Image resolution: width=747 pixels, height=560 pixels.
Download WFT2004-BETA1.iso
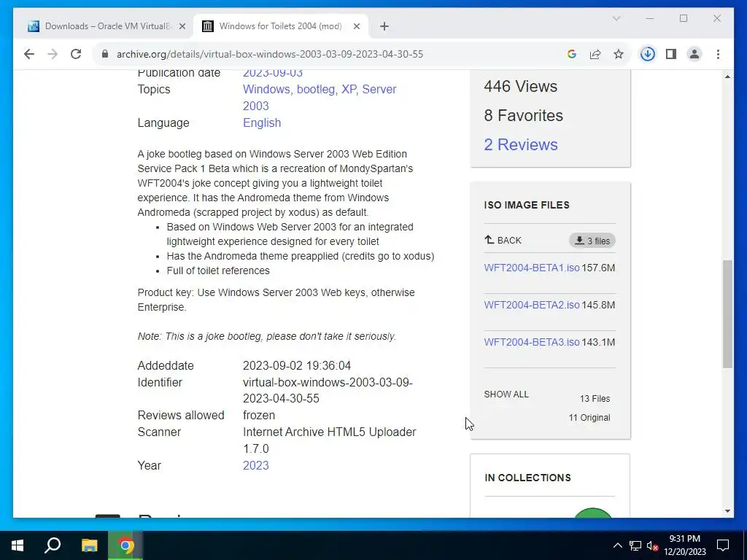click(x=532, y=268)
